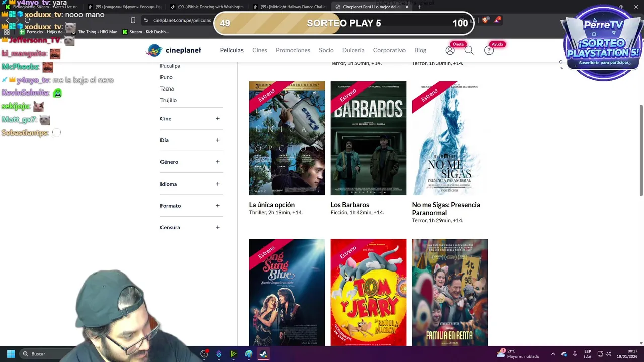Image resolution: width=644 pixels, height=362 pixels.
Task: Click the Song Sung Blue poster
Action: [x=287, y=293]
